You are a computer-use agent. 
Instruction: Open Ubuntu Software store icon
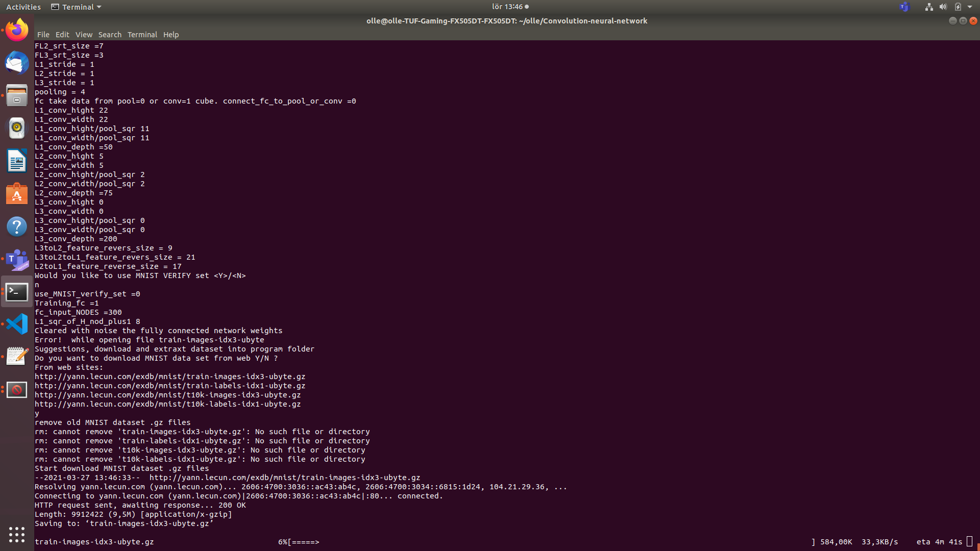(x=17, y=194)
